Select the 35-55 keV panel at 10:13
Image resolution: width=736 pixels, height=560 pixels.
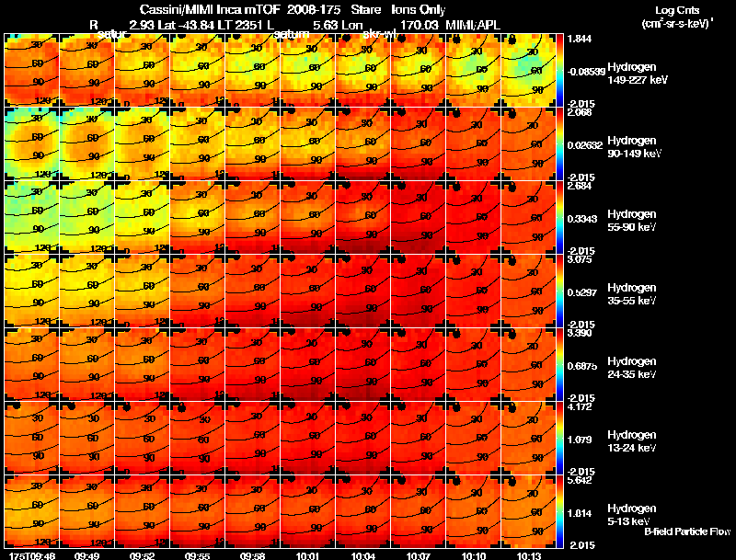point(528,291)
